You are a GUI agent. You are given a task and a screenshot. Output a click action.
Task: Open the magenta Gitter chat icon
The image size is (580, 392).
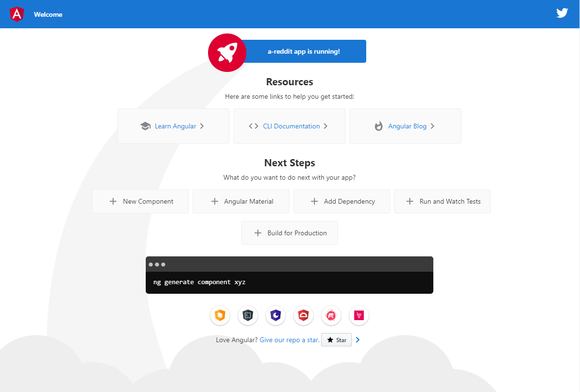(x=359, y=315)
